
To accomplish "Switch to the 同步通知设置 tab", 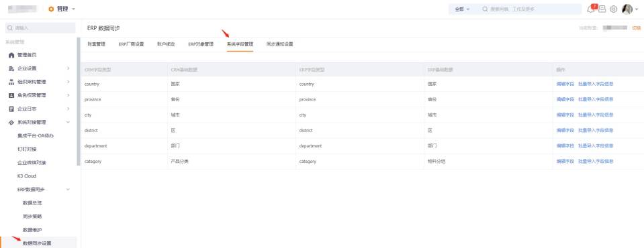I will [x=280, y=44].
